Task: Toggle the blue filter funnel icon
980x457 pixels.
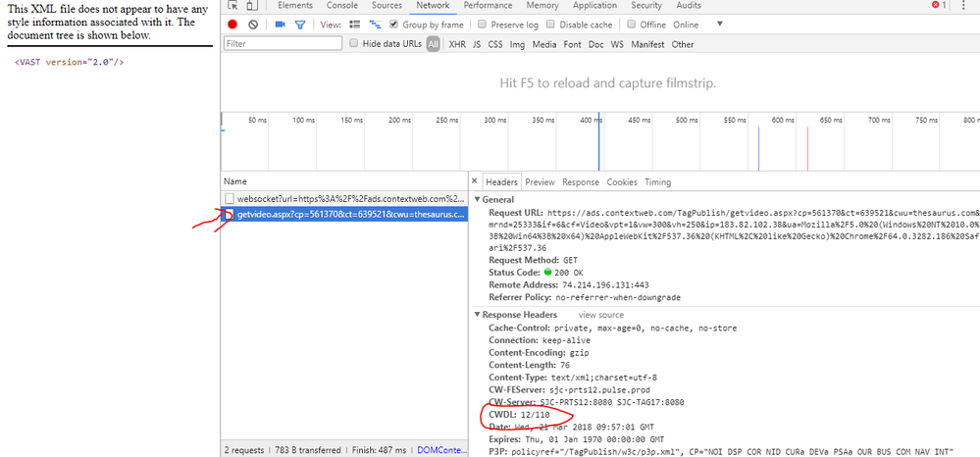Action: click(x=300, y=25)
